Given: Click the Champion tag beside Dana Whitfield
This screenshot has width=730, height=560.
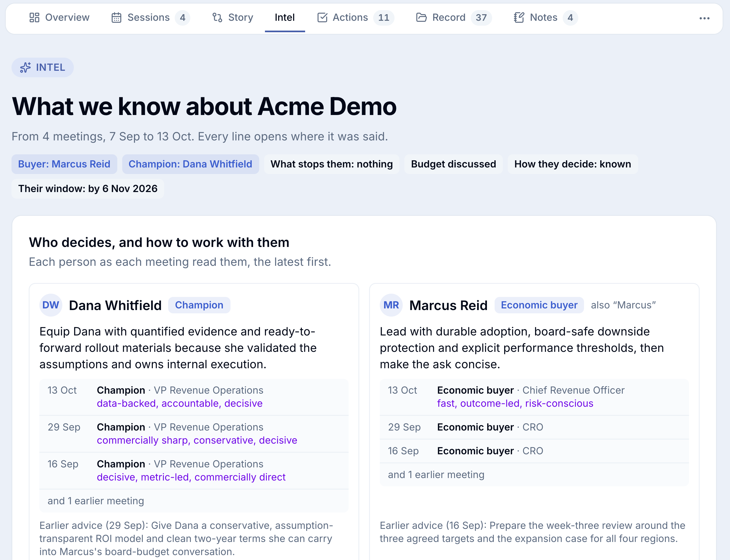Looking at the screenshot, I should (199, 305).
